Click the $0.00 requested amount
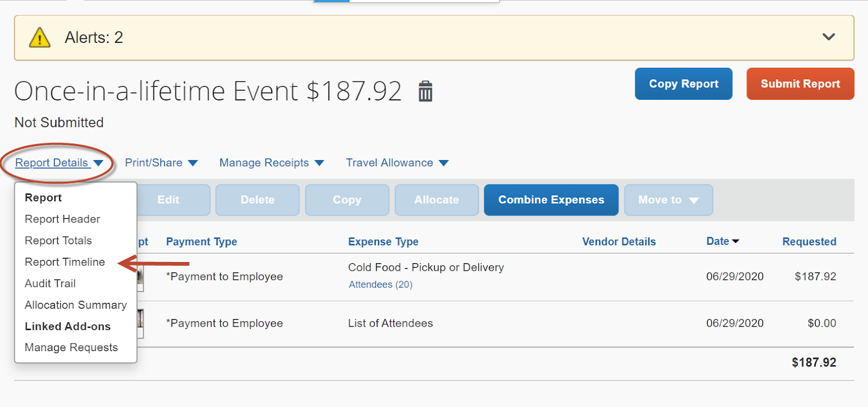The height and width of the screenshot is (407, 868). point(822,323)
